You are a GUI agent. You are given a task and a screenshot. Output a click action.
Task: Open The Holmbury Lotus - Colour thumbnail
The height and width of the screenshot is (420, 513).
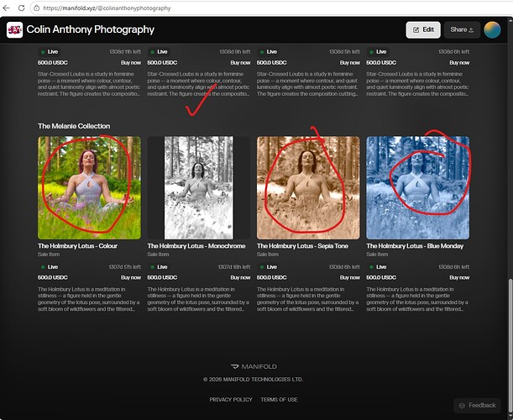coord(89,187)
